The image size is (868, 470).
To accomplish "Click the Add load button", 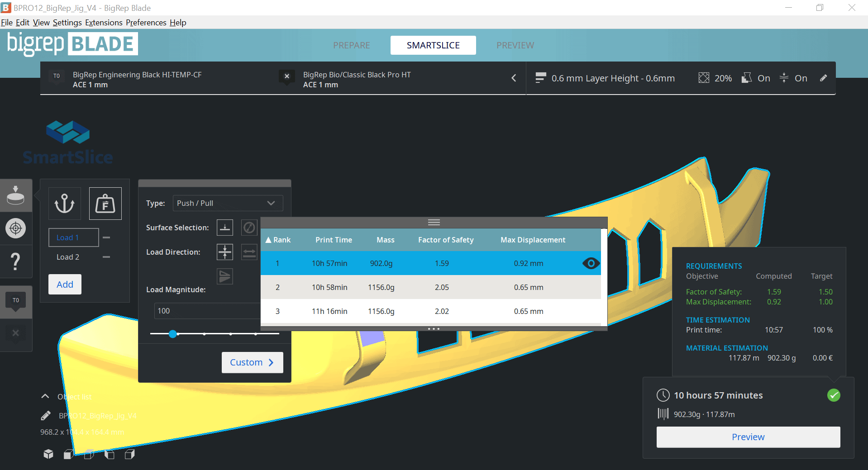I will (x=65, y=285).
